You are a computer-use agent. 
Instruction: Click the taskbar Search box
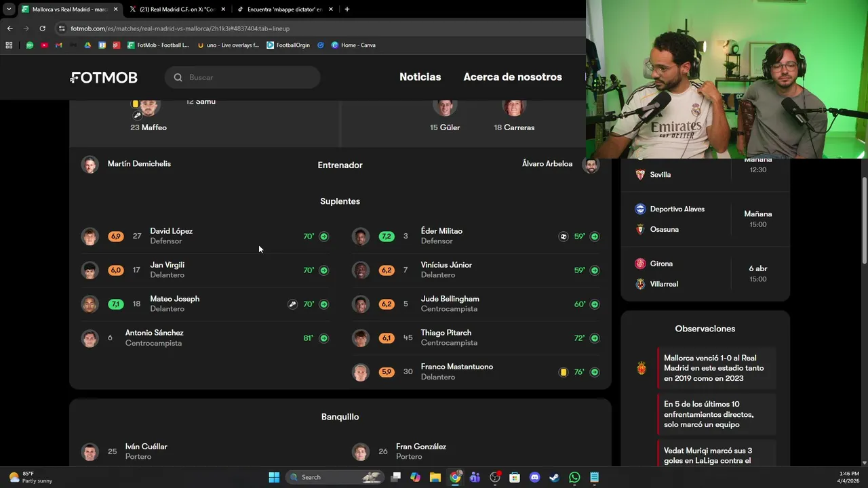[335, 477]
